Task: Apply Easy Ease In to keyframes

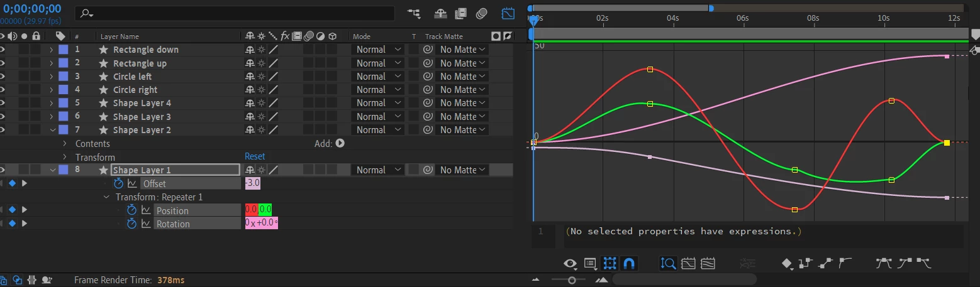Action: (905, 264)
